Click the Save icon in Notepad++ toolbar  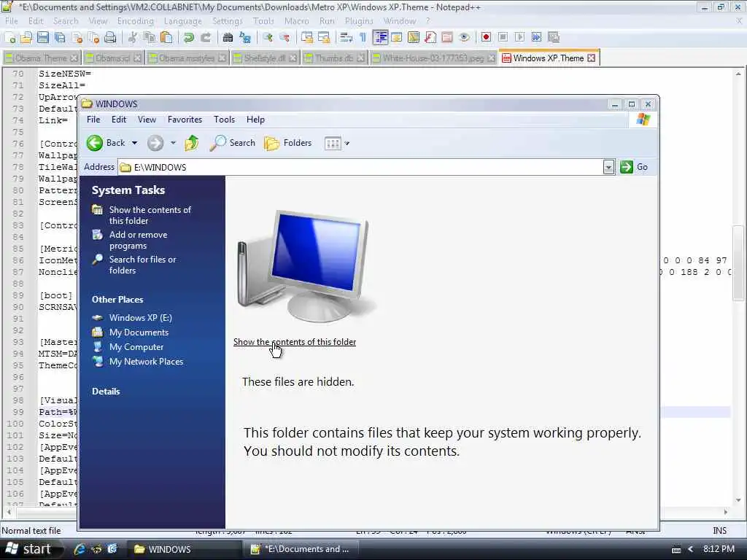click(x=43, y=38)
